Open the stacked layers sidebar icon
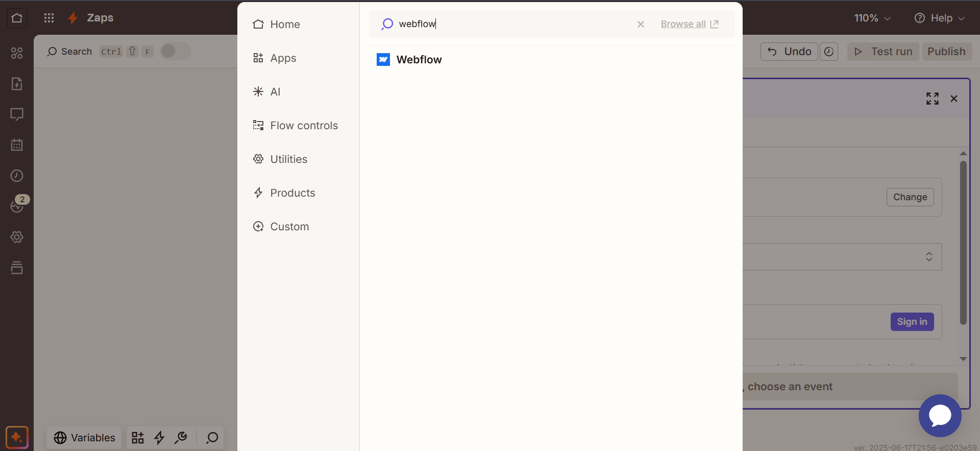This screenshot has width=980, height=451. pyautogui.click(x=17, y=268)
